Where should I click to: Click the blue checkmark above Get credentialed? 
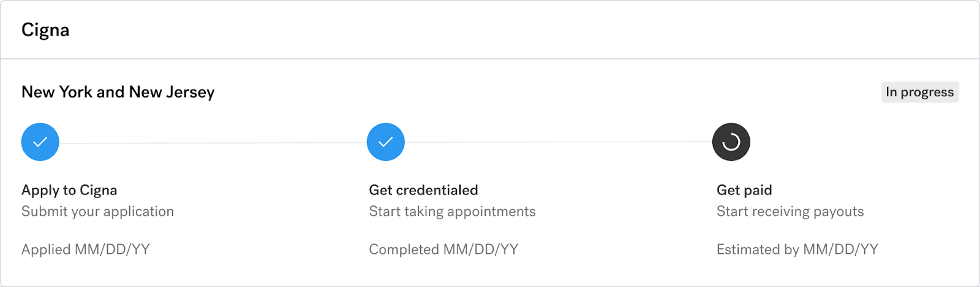(x=386, y=142)
